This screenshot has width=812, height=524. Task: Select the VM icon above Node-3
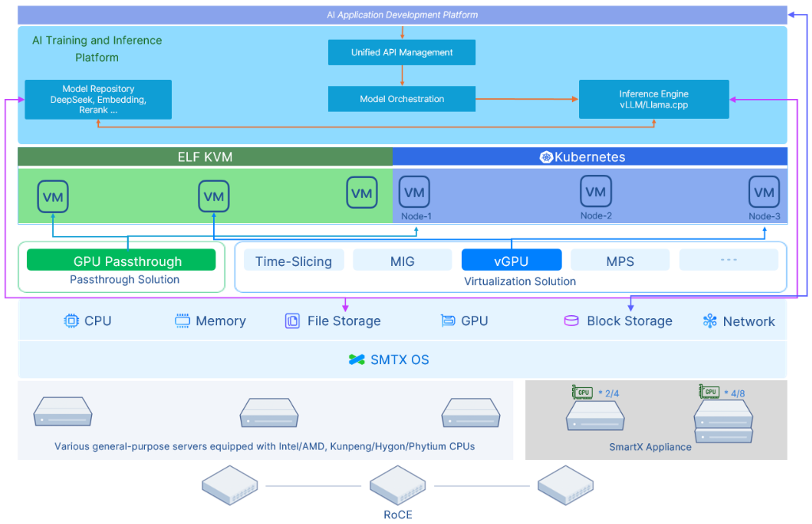(x=764, y=192)
